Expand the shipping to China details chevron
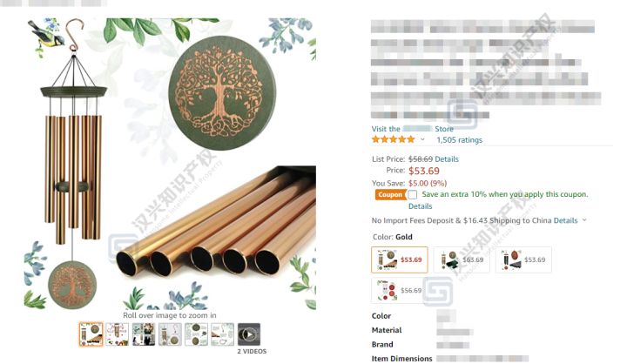 click(x=584, y=220)
